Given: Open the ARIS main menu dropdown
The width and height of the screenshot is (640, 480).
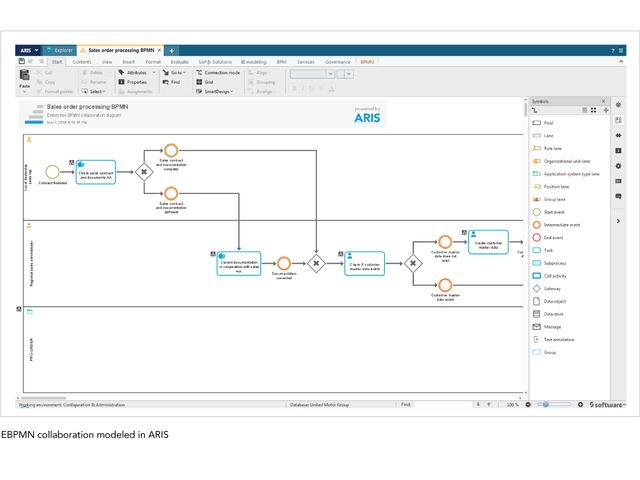Looking at the screenshot, I should coord(30,50).
